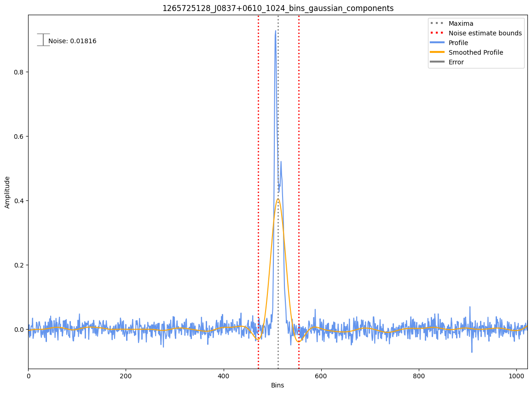Click the y-axis tick label 0.2
Viewport: 532px width, 393px height.
coord(19,265)
